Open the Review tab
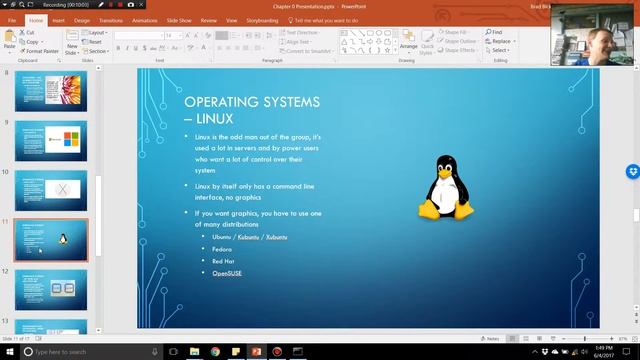Screen dimensions: 640x360 (209, 20)
